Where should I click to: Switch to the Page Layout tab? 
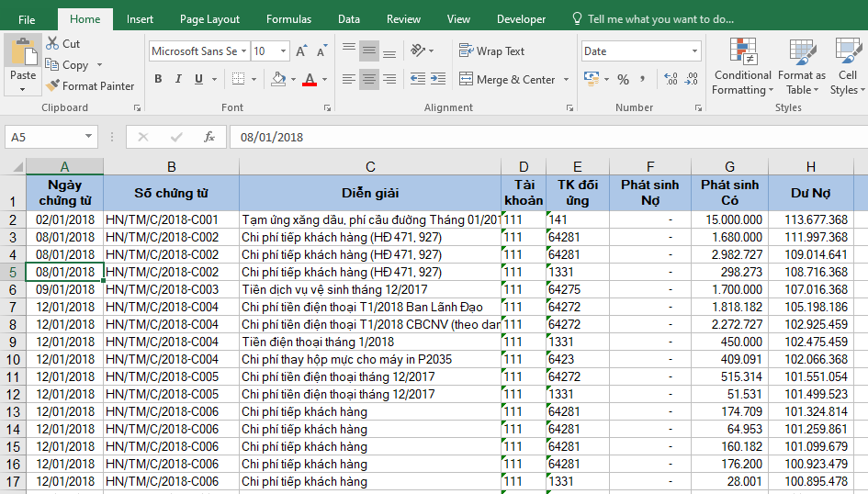209,19
